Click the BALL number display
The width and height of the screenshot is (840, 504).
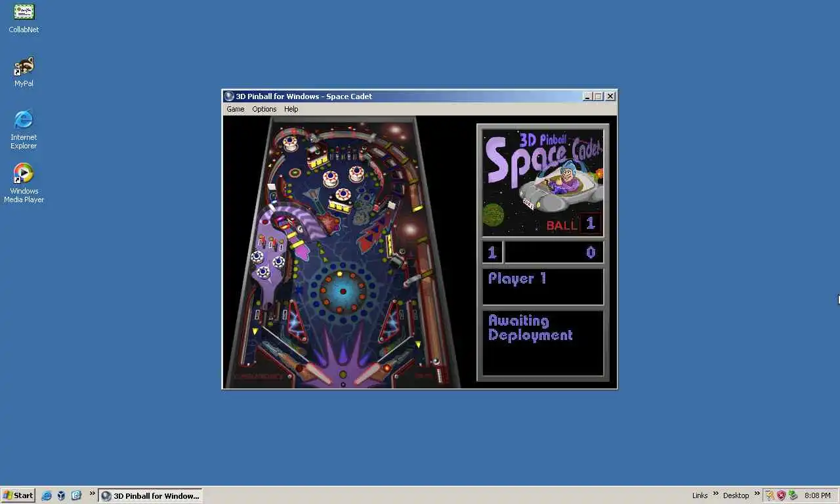590,224
